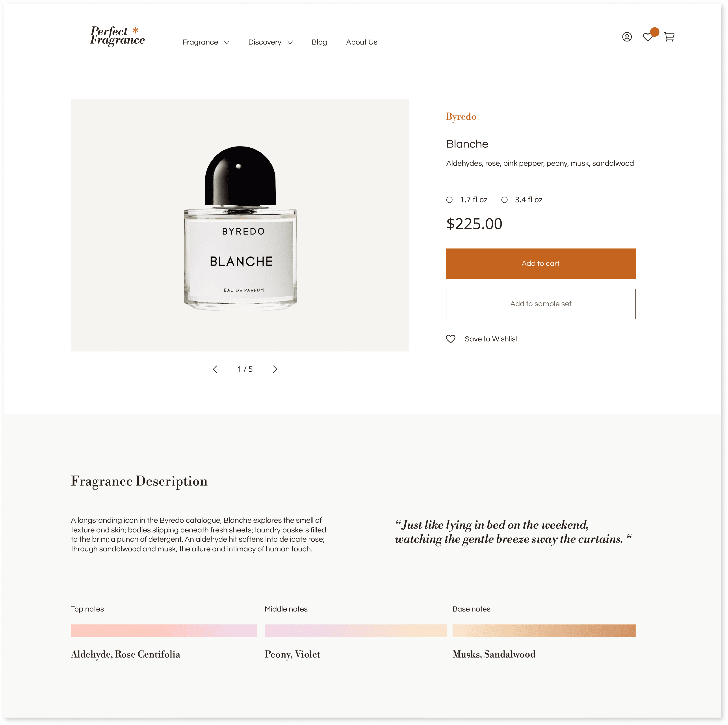The width and height of the screenshot is (728, 725).
Task: Expand the Fragrance menu dropdown
Action: 206,42
